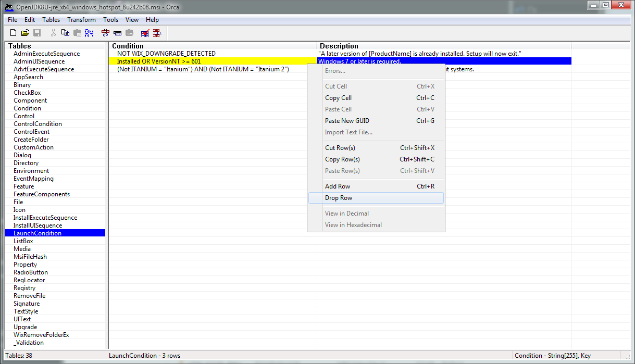Click the Find binoculars toolbar icon

click(89, 33)
